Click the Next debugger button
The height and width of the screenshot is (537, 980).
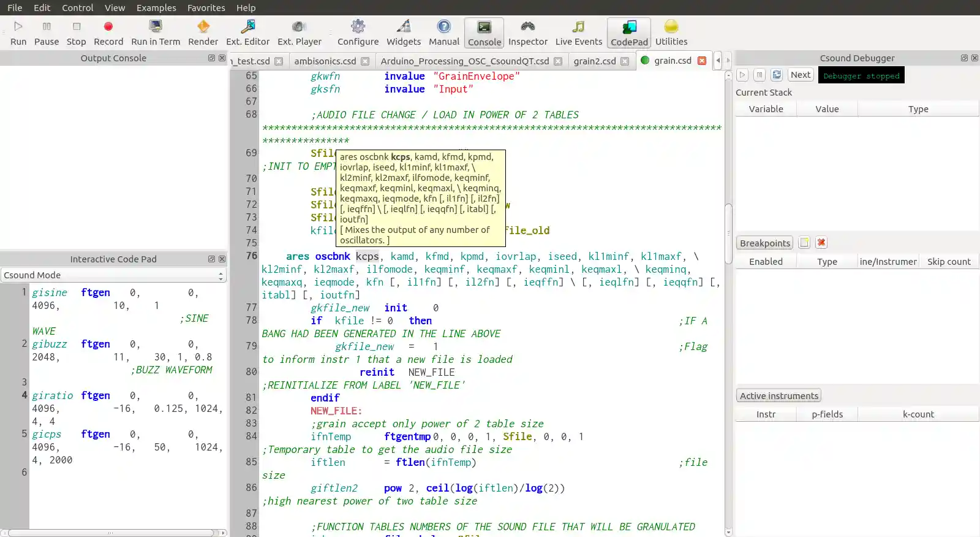coord(801,75)
